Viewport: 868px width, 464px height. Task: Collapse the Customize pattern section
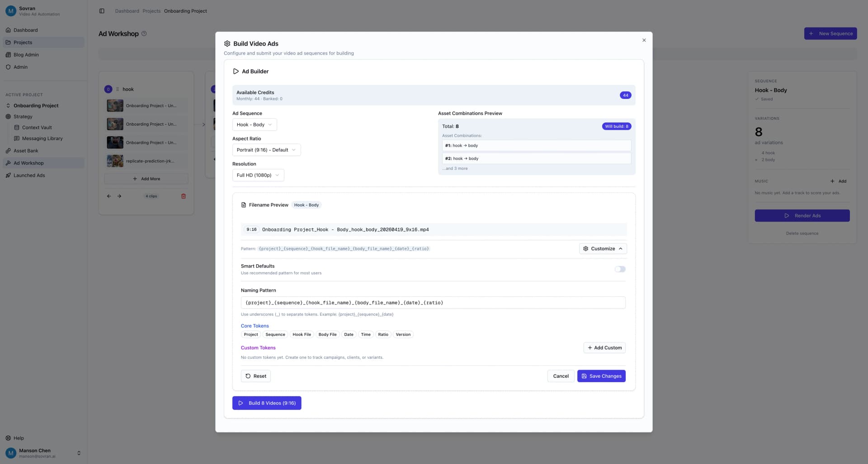coord(603,248)
